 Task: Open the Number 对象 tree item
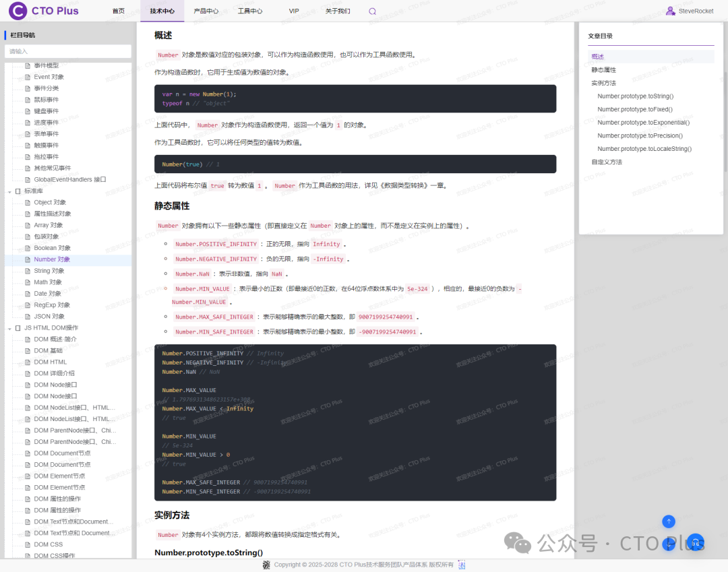click(51, 259)
